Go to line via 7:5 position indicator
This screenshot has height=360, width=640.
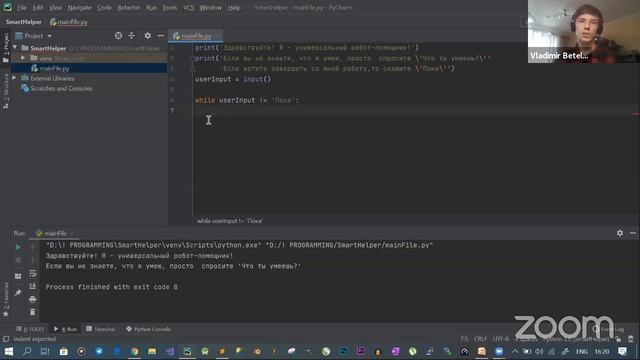click(464, 339)
